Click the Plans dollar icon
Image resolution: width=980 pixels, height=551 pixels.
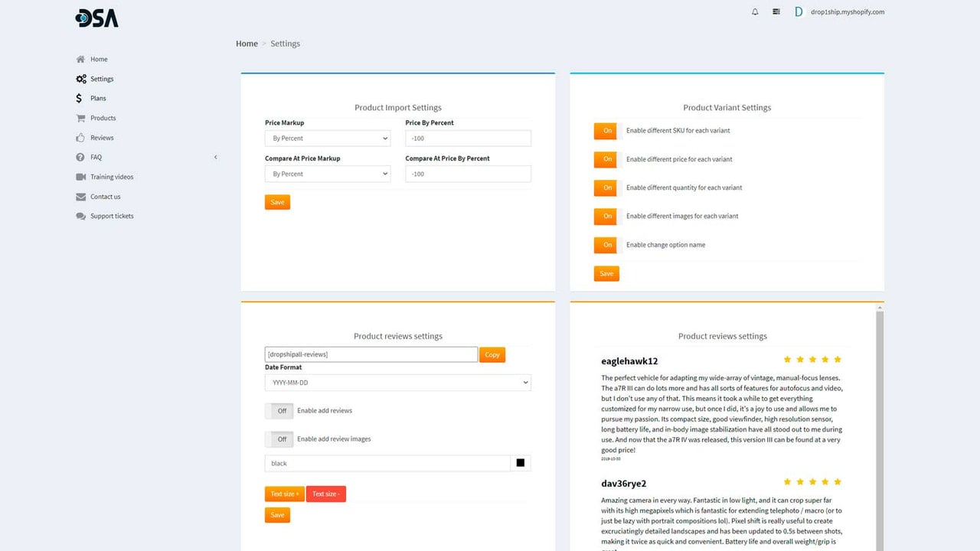(79, 98)
